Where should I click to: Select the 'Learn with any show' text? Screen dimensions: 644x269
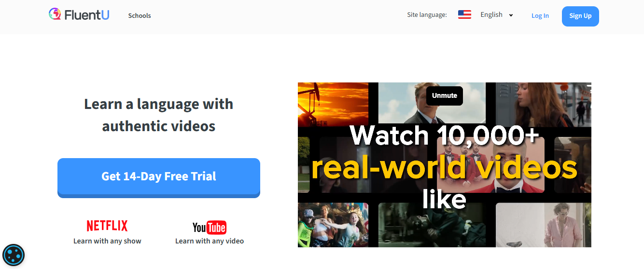(107, 241)
